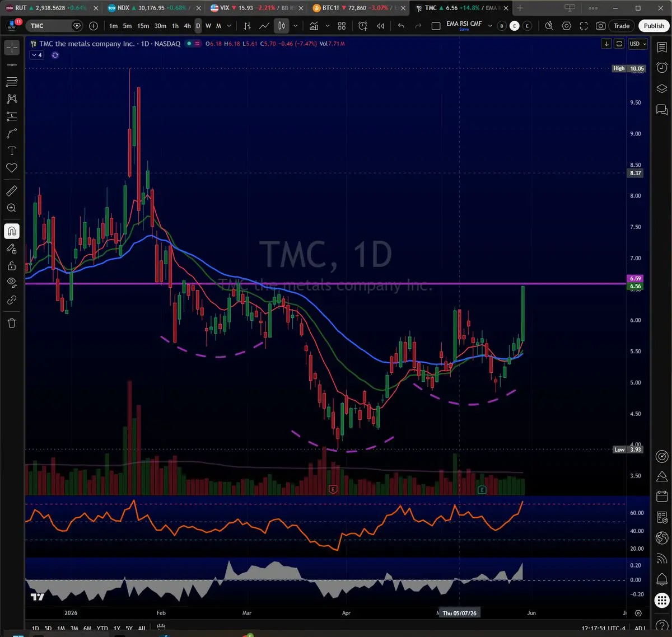Select the crosshair cursor tool
This screenshot has width=672, height=637.
[12, 48]
